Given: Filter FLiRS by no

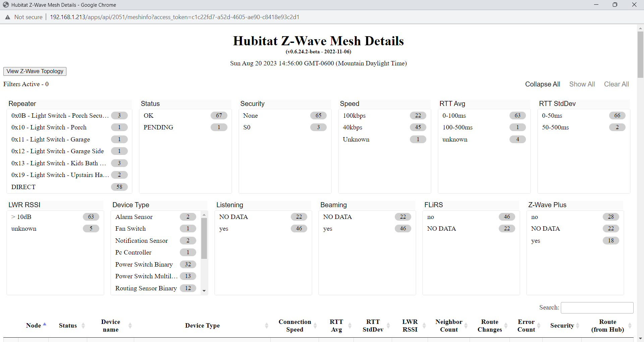Looking at the screenshot, I should point(471,217).
